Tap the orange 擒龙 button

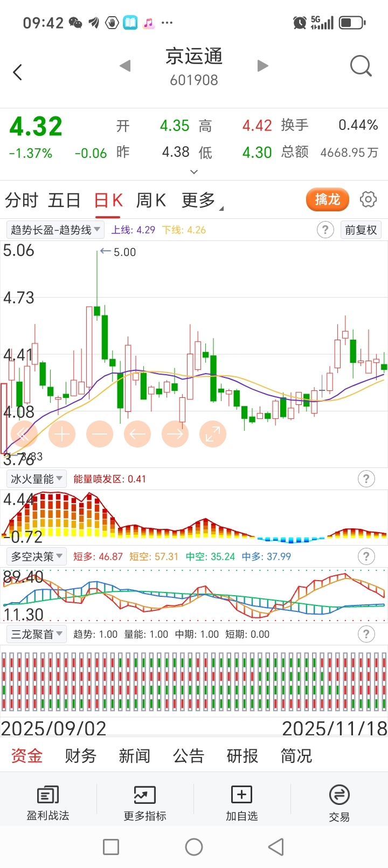[328, 199]
